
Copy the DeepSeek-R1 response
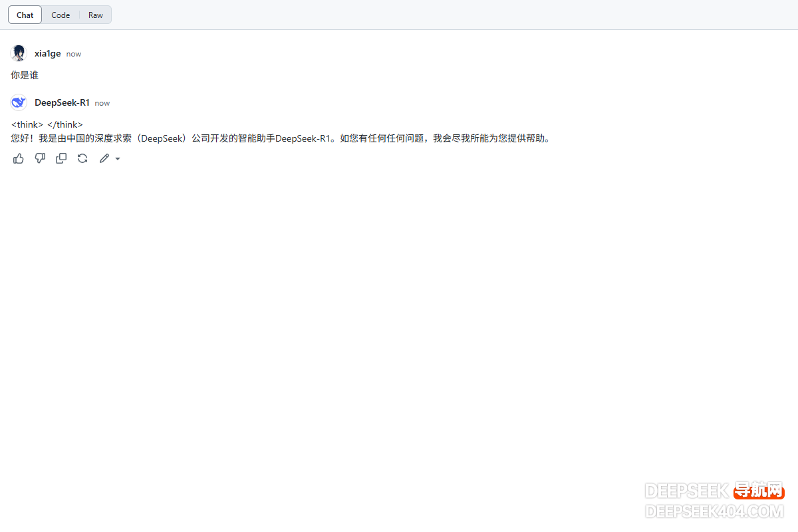[61, 158]
